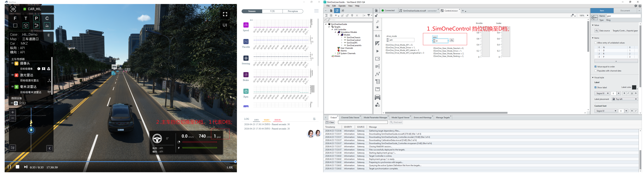Open the favorites star palette

378,27
